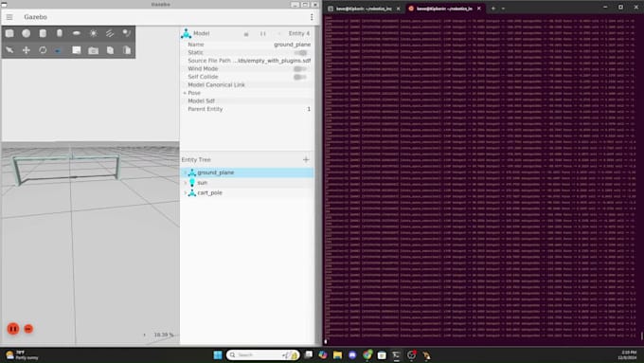Expand the ground_plane tree node
Screen dimensions: 644x363
pyautogui.click(x=186, y=172)
